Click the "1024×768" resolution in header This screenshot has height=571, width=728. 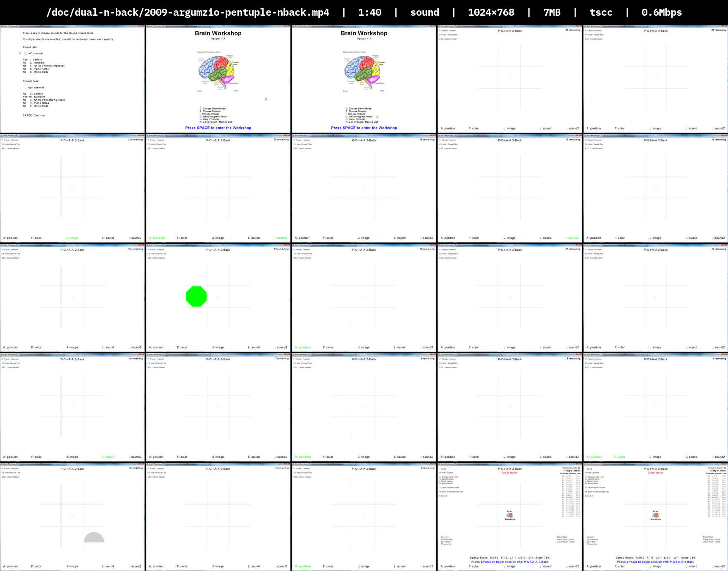click(491, 12)
